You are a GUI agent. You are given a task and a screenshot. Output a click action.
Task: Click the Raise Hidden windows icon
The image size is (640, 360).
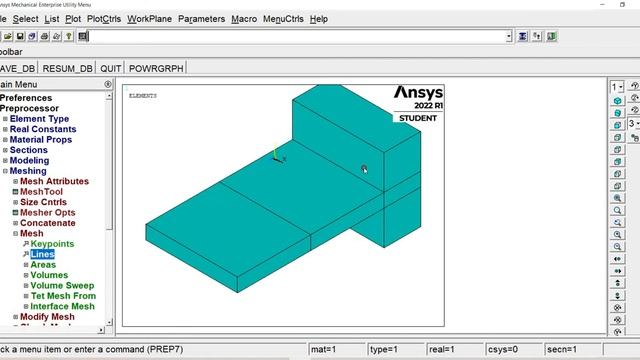tap(523, 36)
